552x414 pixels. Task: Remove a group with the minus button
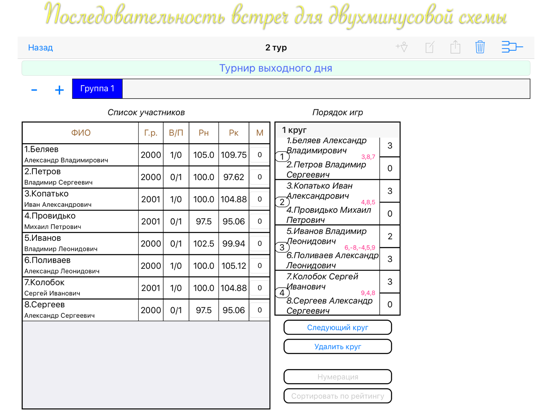(34, 90)
